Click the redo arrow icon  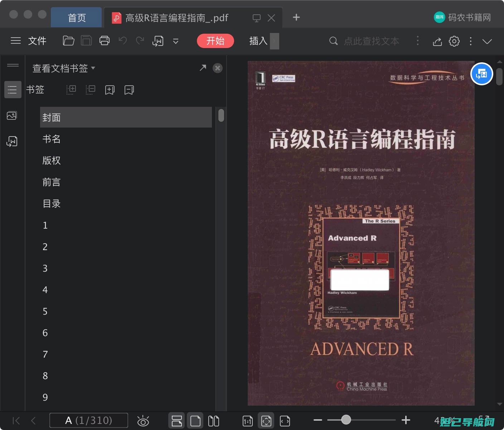pyautogui.click(x=140, y=41)
